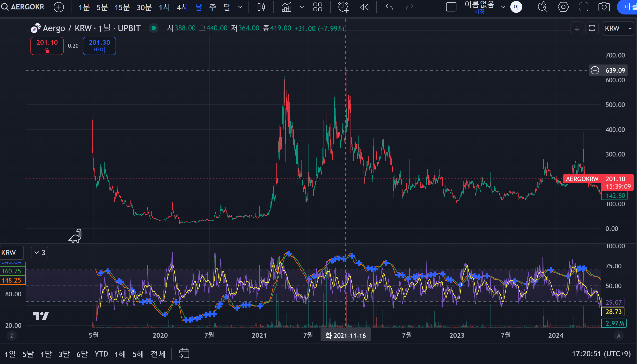The image size is (637, 364).
Task: Open the indicators icon
Action: (x=287, y=7)
